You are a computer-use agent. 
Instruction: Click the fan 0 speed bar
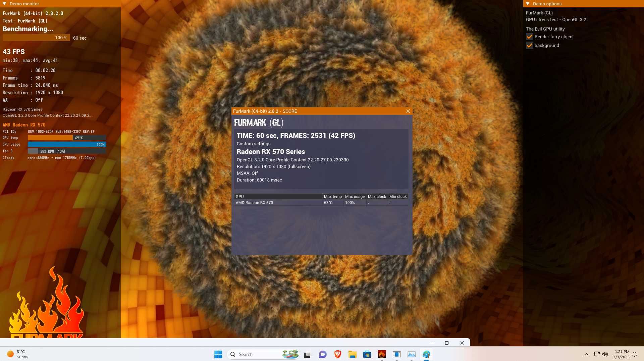click(67, 151)
